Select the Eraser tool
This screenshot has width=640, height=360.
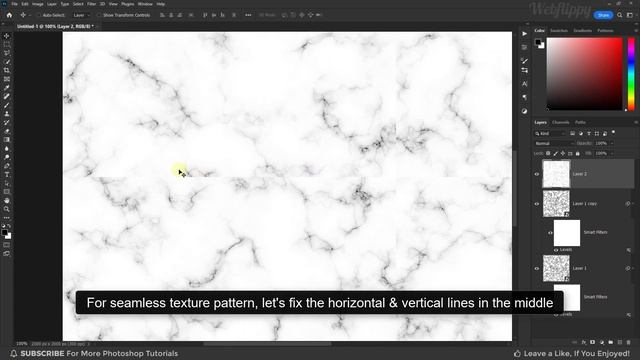click(7, 131)
